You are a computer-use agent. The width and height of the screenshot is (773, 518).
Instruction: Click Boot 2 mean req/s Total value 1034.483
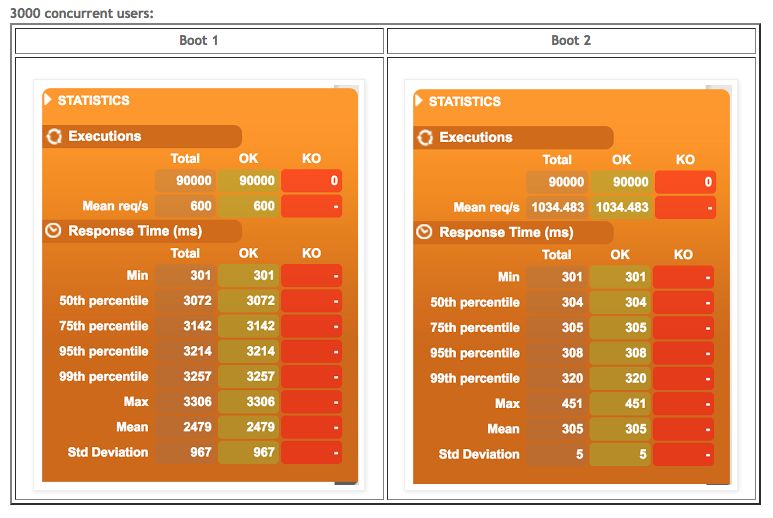(x=558, y=207)
